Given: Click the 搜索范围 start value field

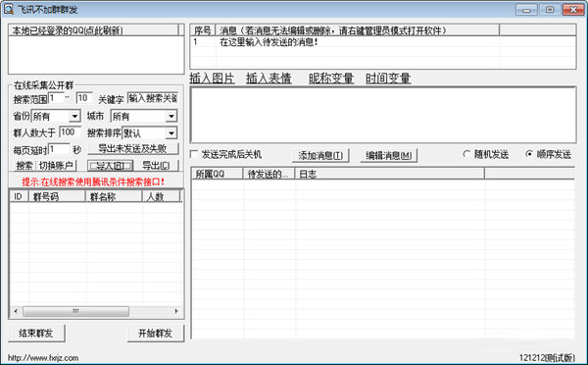Looking at the screenshot, I should (x=56, y=98).
